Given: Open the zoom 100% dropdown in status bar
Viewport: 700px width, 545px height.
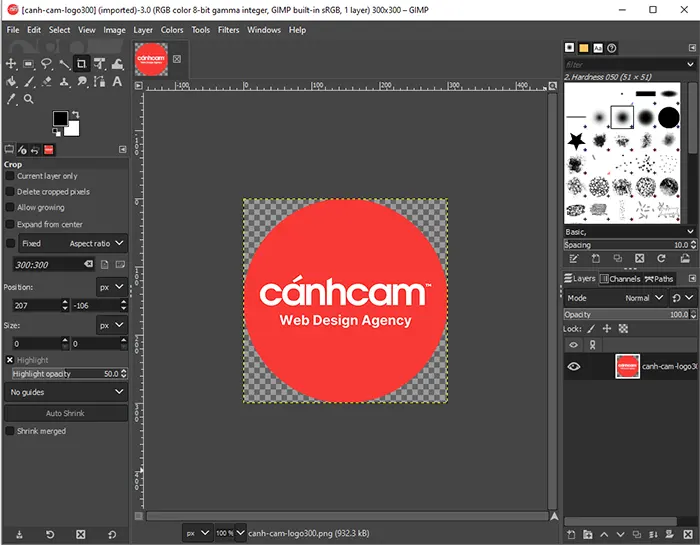Looking at the screenshot, I should point(240,533).
